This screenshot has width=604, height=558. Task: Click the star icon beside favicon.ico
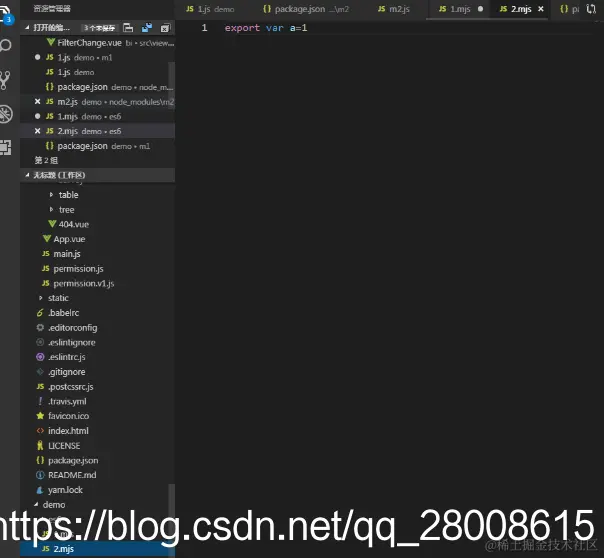click(x=40, y=416)
